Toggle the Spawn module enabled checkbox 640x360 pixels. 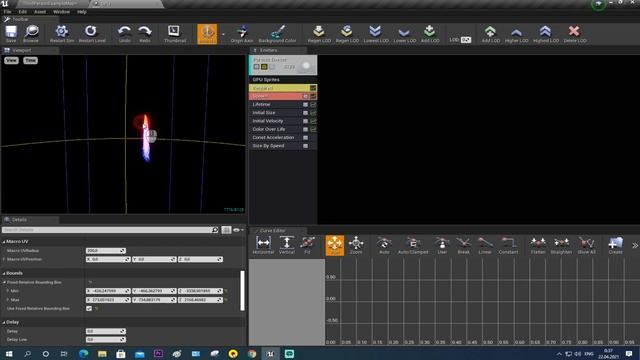pos(305,96)
